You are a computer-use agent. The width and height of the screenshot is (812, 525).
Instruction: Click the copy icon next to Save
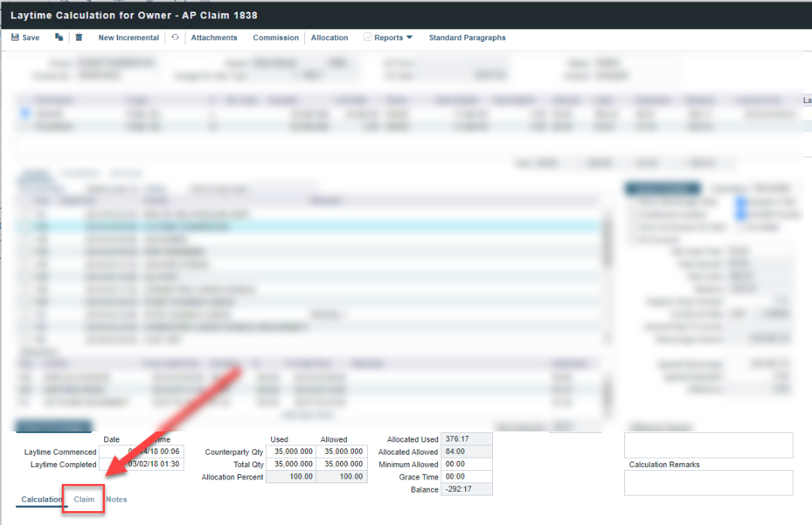(59, 37)
